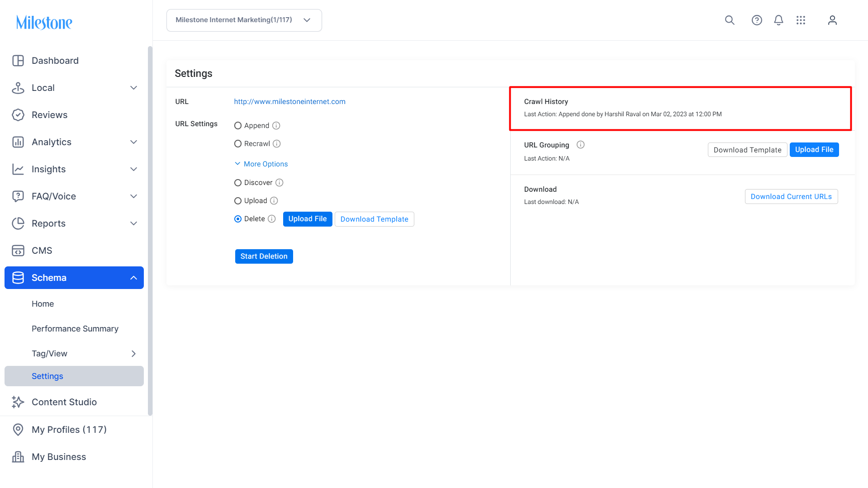Click the FAQ/Voice chat icon
Screen dimensions: 868x488
18,196
